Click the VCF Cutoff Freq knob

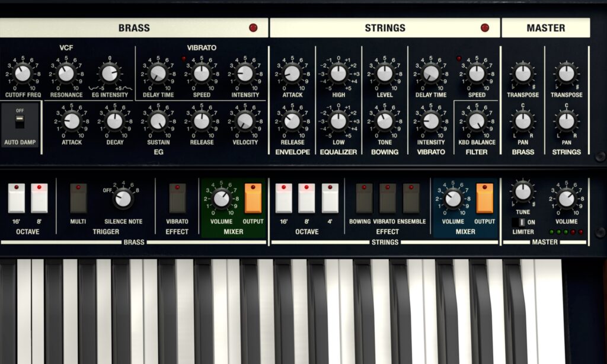click(22, 74)
